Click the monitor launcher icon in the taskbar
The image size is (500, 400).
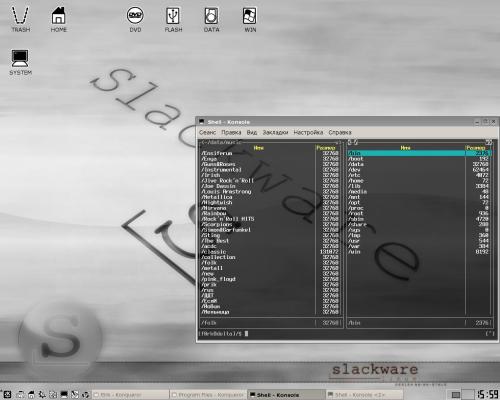(x=64, y=395)
